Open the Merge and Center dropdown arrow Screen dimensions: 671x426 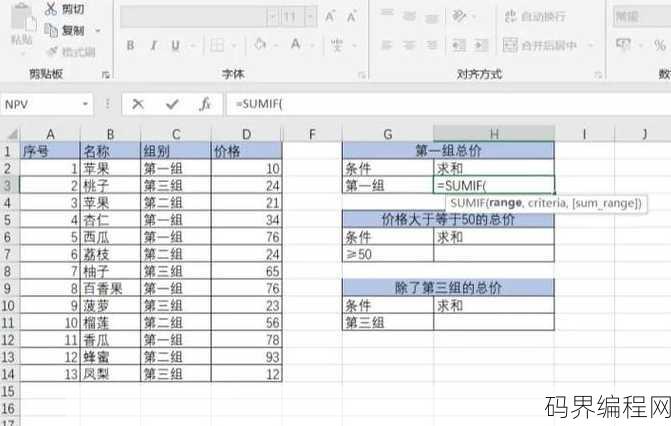[591, 45]
